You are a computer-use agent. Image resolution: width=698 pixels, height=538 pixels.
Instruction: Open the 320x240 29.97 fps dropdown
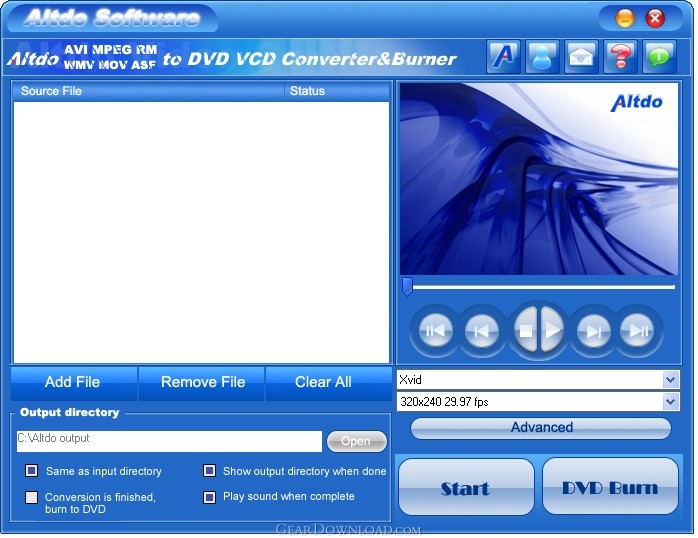[670, 402]
